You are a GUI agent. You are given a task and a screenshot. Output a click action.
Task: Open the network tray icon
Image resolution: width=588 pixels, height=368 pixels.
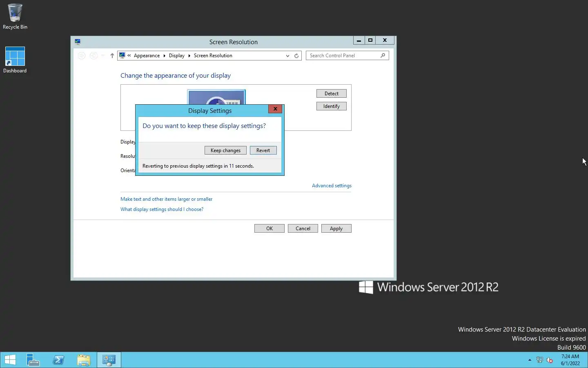[540, 360]
